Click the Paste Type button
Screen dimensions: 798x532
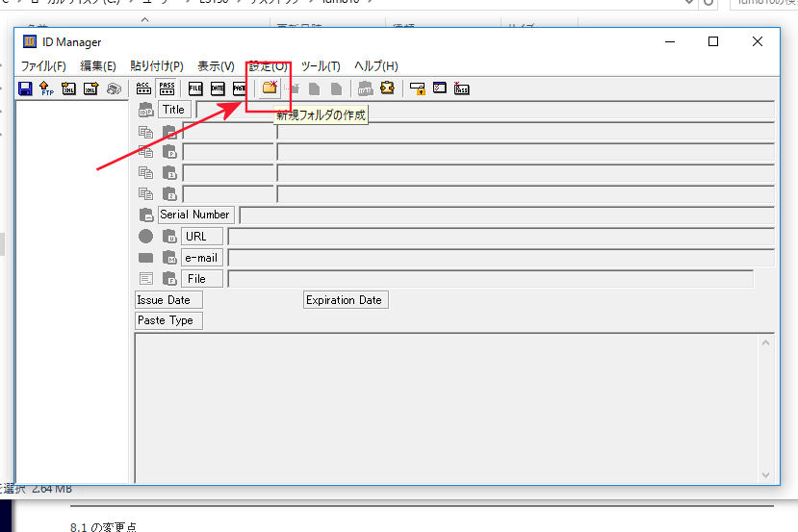click(x=167, y=320)
